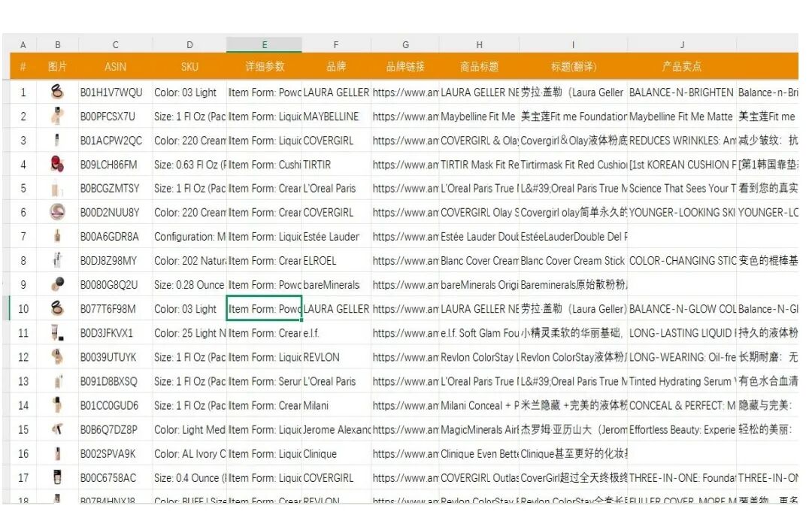Click brand cell ELROEL
Screen dimensions: 812x527
(x=337, y=261)
